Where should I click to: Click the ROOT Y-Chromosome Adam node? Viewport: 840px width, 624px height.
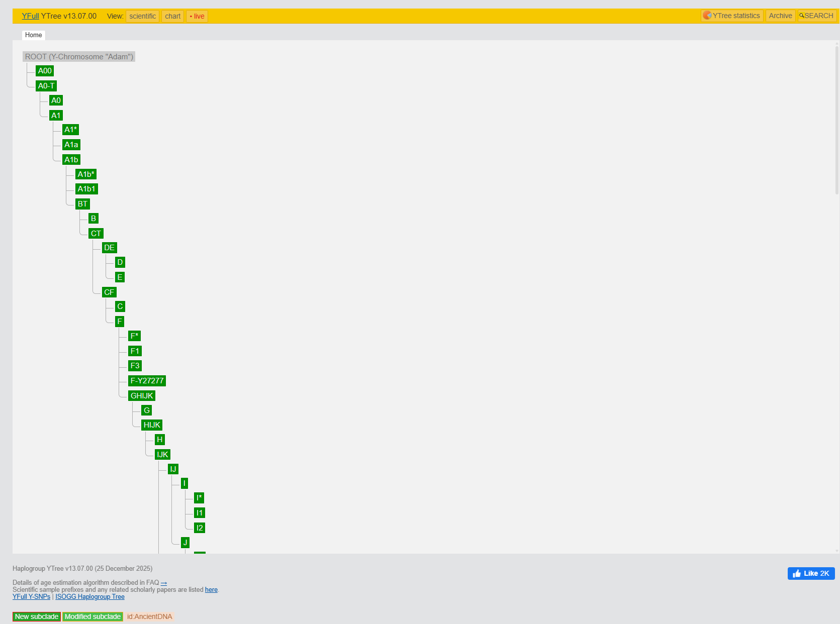coord(79,57)
